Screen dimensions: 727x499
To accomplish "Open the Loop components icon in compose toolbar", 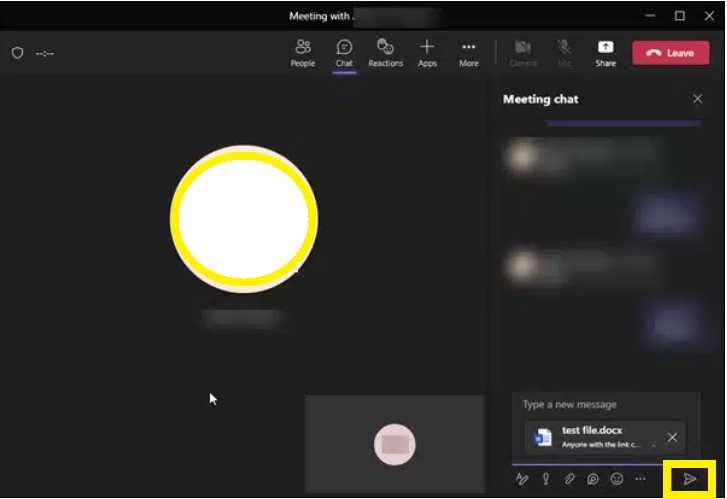I will pyautogui.click(x=593, y=479).
